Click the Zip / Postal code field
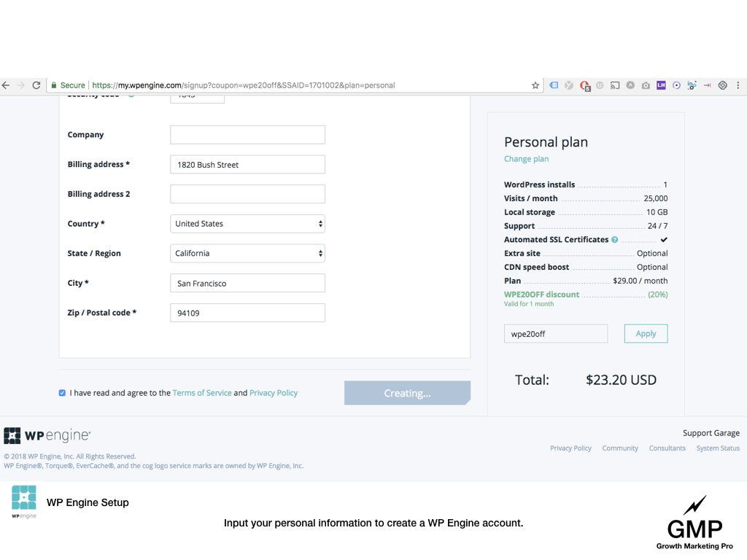The height and width of the screenshot is (560, 747). pyautogui.click(x=248, y=313)
